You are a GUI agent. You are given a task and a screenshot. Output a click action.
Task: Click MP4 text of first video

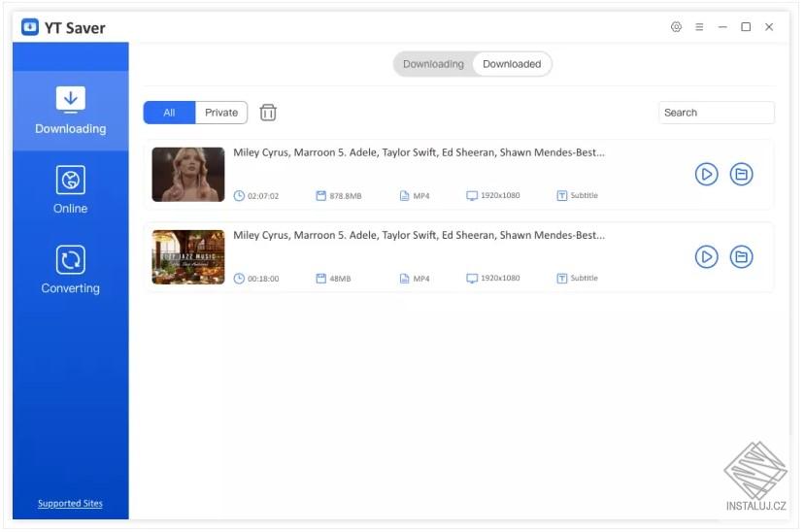[421, 196]
